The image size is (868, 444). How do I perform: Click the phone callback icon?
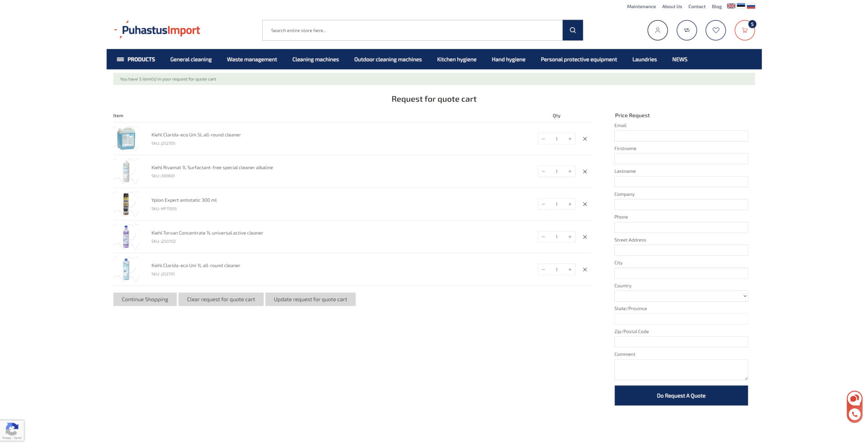pyautogui.click(x=854, y=414)
